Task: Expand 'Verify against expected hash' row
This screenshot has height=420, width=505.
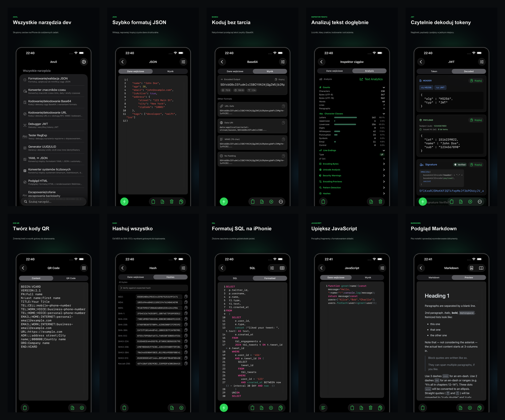Action: tap(153, 288)
